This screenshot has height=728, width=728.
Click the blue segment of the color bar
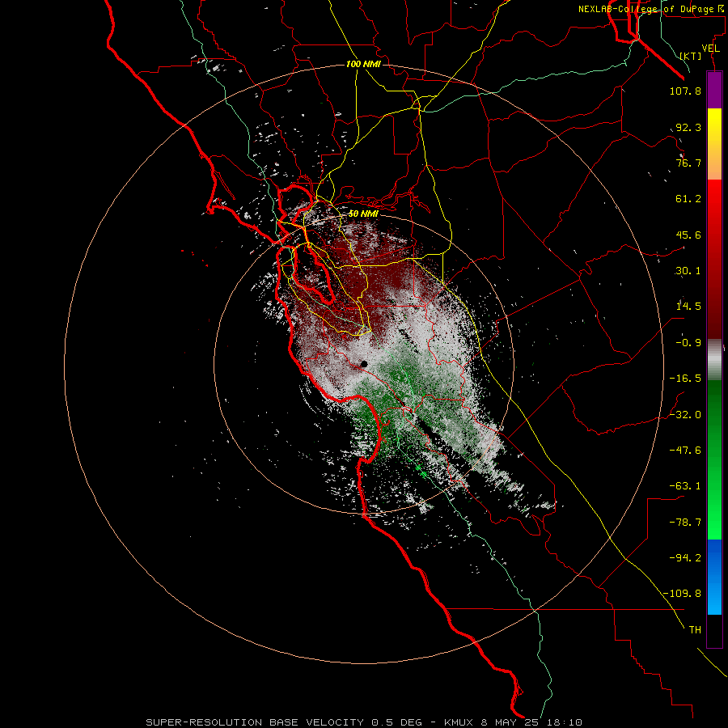coord(714,577)
